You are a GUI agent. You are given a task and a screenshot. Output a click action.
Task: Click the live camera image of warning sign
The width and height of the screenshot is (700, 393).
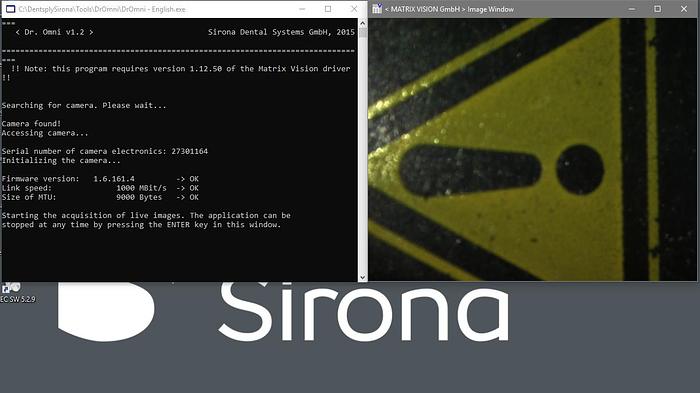[533, 150]
